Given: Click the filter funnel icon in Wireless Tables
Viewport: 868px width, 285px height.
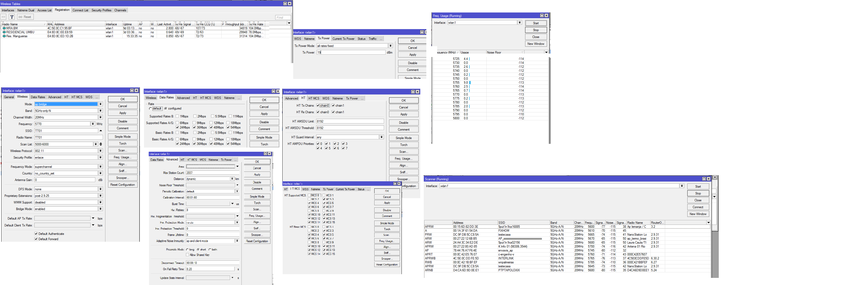Looking at the screenshot, I should 12,17.
